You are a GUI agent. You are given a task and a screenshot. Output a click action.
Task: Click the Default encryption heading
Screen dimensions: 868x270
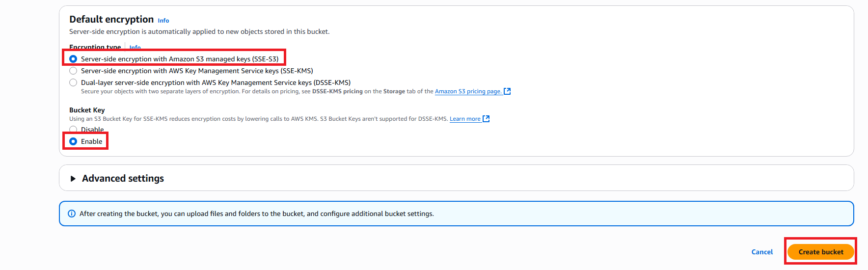[x=111, y=19]
